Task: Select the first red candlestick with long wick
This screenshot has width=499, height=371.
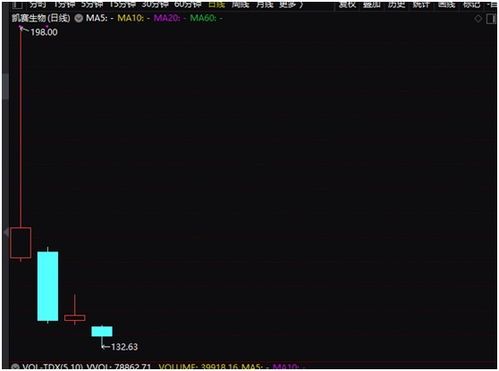Action: pos(21,243)
